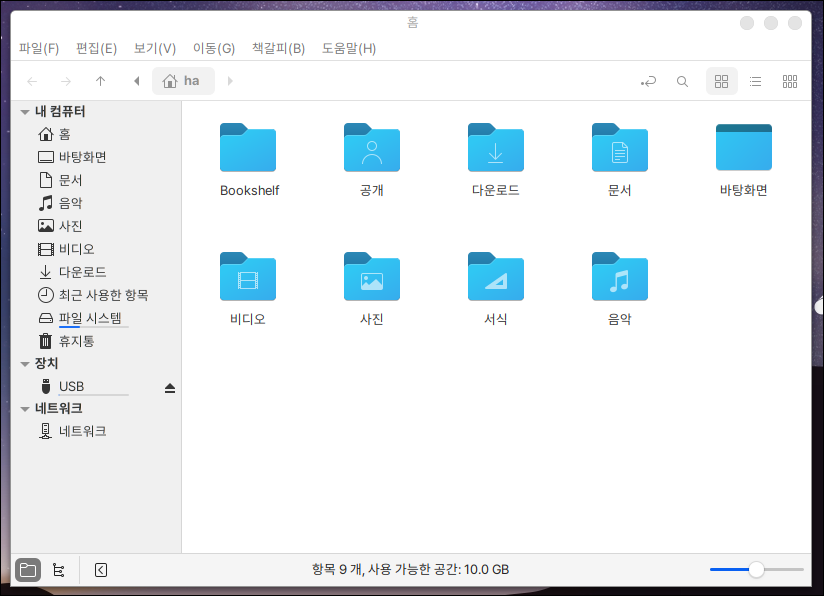Switch to compact view

click(789, 81)
